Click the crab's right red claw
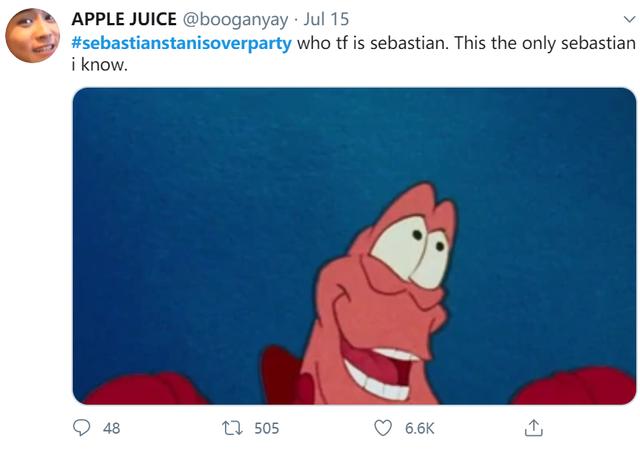 pos(575,386)
